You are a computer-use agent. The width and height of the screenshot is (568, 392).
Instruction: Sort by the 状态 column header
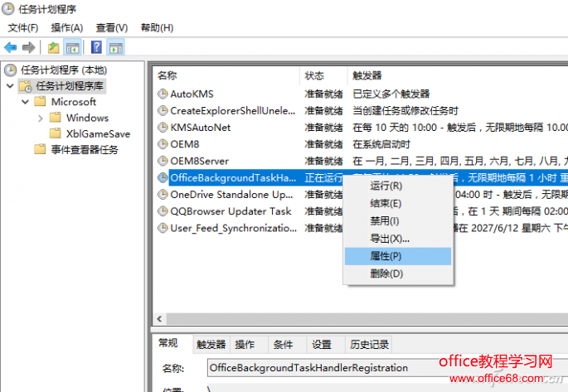[324, 75]
